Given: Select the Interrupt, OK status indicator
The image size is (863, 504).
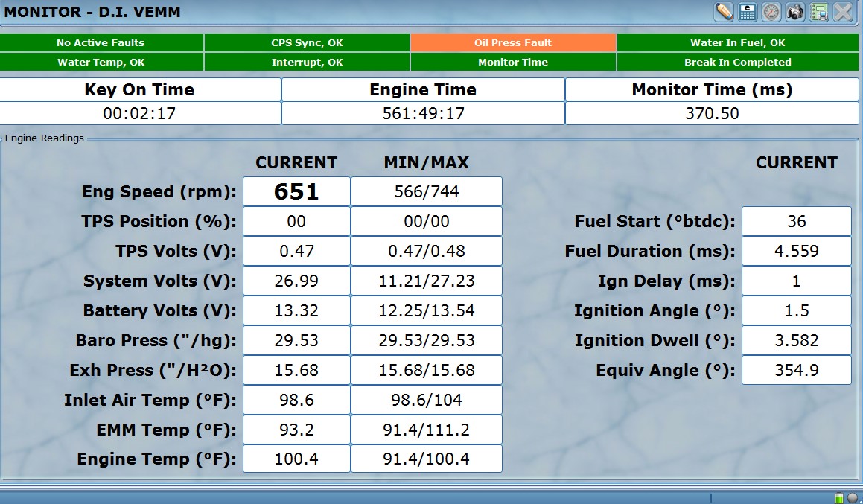Looking at the screenshot, I should 307,63.
